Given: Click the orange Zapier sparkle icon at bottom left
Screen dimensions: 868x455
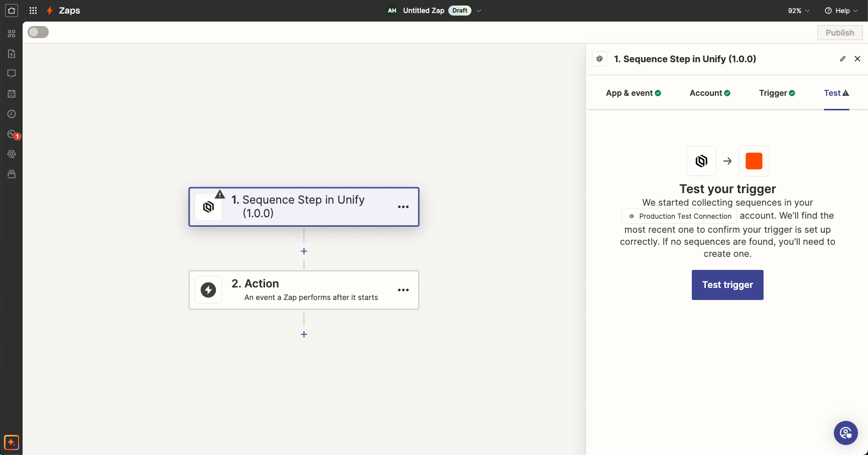Looking at the screenshot, I should [x=11, y=442].
